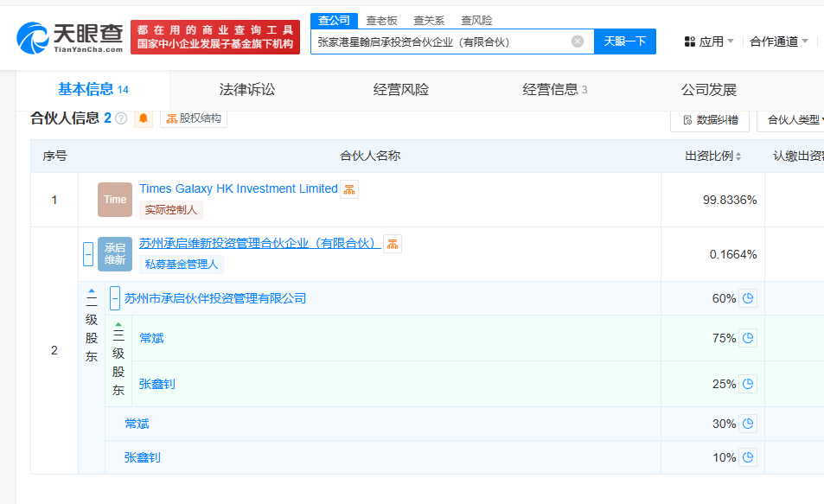This screenshot has width=824, height=504.
Task: Click the company search input field
Action: click(x=441, y=41)
